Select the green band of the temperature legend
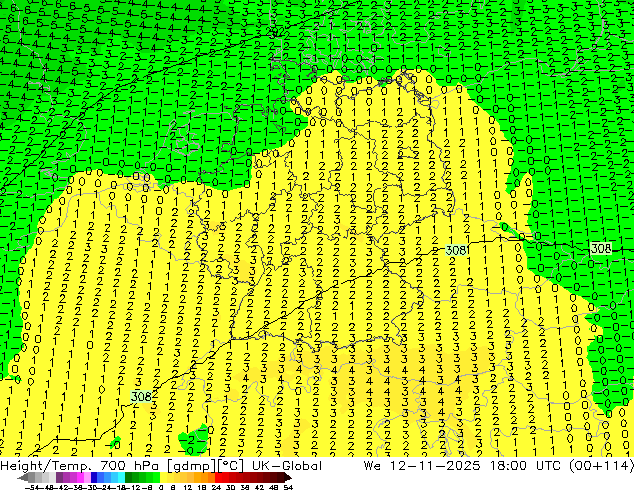Viewport: 634px width, 490px height. 143,478
